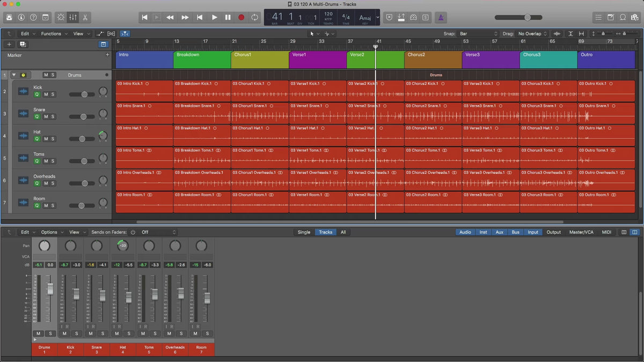This screenshot has height=362, width=644.
Task: Click the Record button in the transport
Action: point(241,17)
